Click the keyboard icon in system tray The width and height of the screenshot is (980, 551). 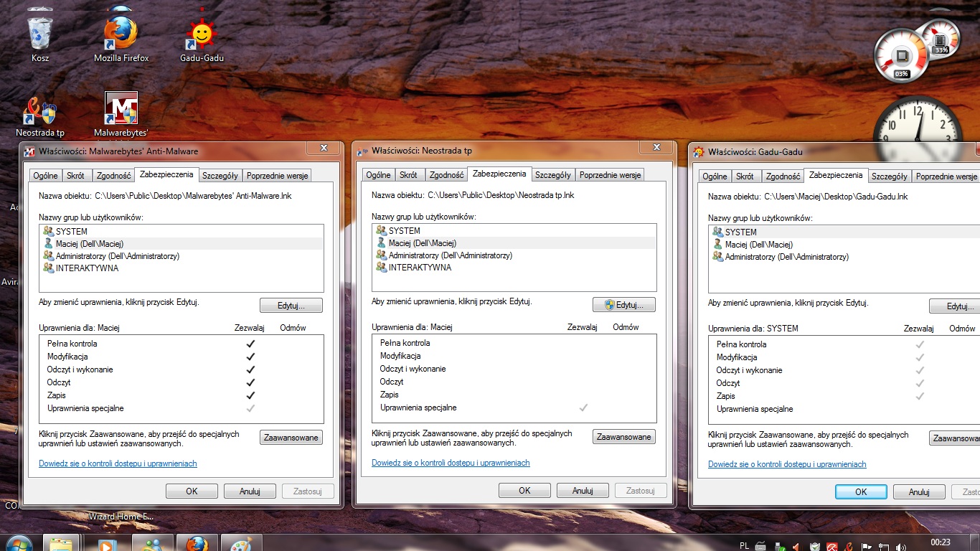tap(760, 546)
